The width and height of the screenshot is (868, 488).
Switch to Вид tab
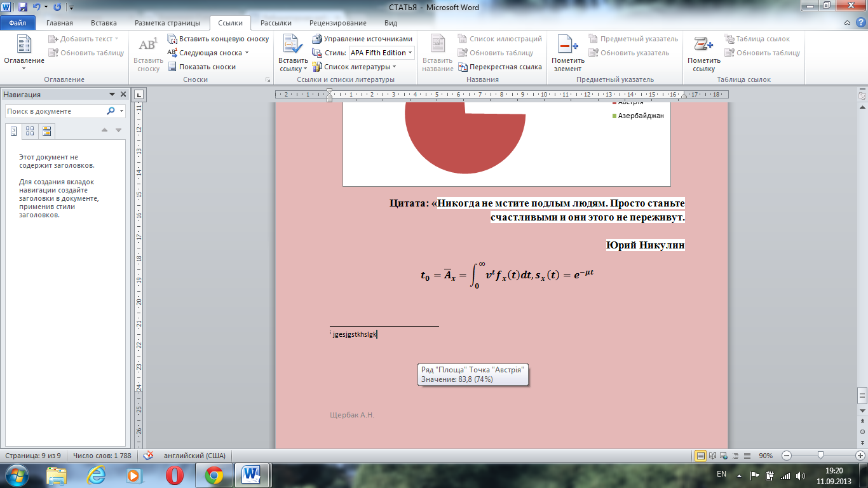point(391,23)
